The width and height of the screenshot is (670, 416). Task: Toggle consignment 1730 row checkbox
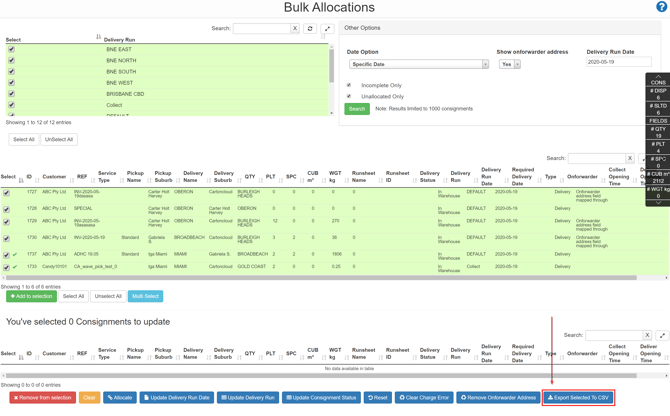[6, 239]
